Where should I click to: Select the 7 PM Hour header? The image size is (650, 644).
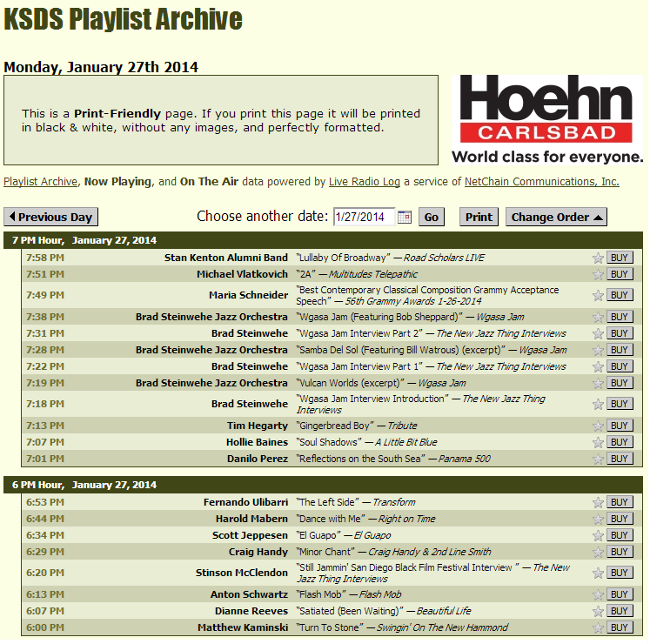click(x=325, y=241)
